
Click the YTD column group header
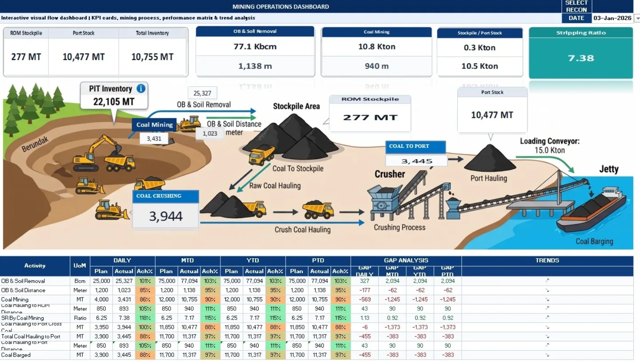[x=253, y=260]
